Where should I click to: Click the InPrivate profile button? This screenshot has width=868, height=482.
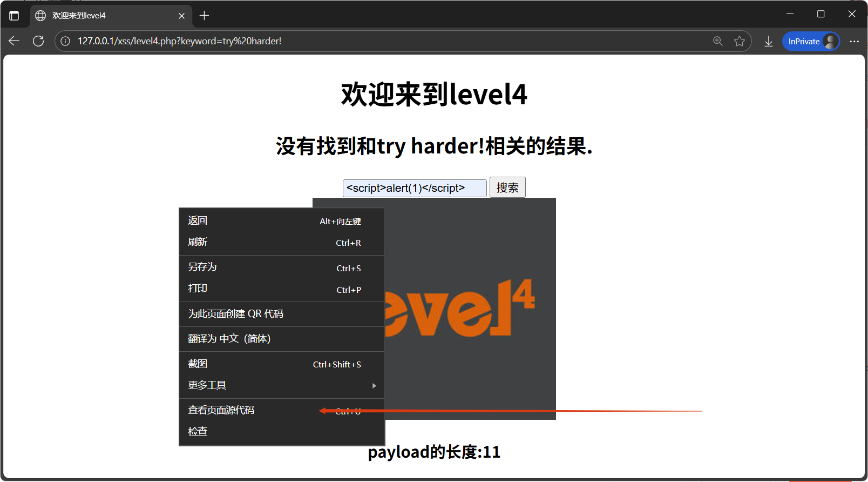[811, 41]
